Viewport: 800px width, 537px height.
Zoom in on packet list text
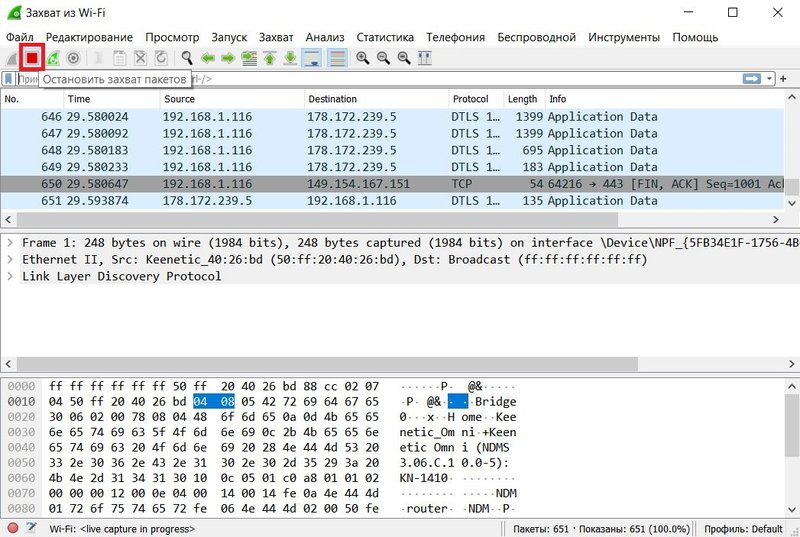pos(362,58)
